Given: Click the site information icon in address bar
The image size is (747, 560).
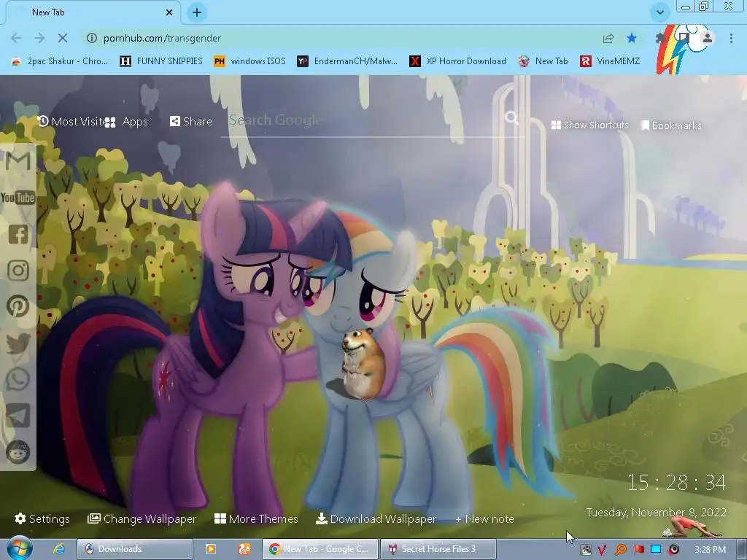Looking at the screenshot, I should point(91,38).
